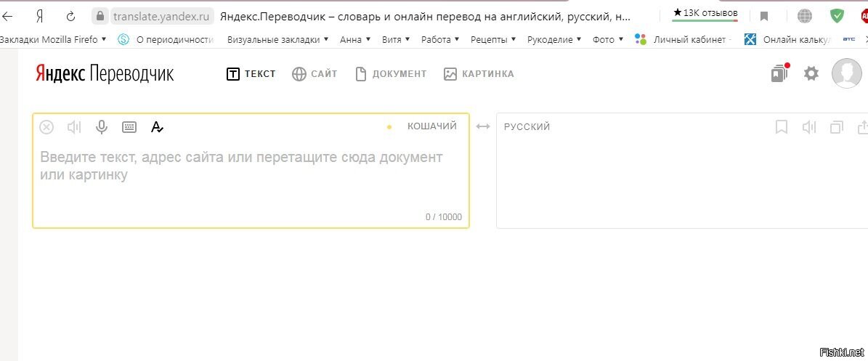Switch to the ДОКУМЕНТ tab
Screen dimensions: 868x361
pos(391,73)
